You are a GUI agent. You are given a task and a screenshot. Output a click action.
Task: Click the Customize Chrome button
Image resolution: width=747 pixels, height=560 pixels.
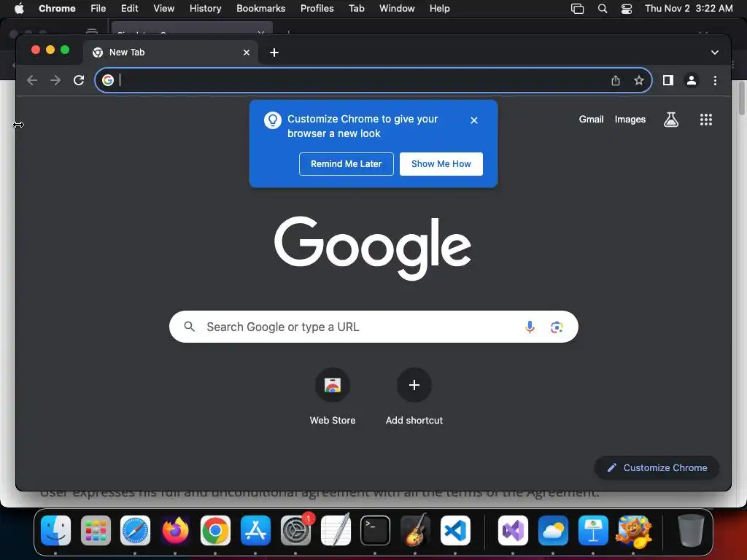657,467
